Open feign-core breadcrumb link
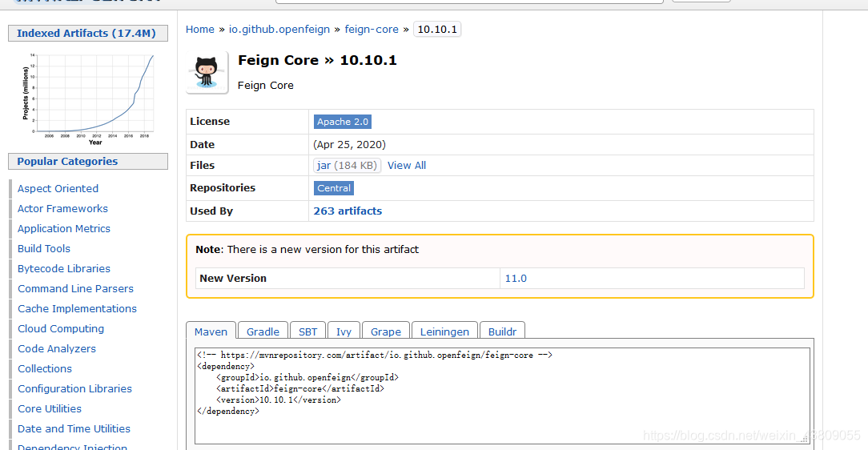 pyautogui.click(x=372, y=30)
